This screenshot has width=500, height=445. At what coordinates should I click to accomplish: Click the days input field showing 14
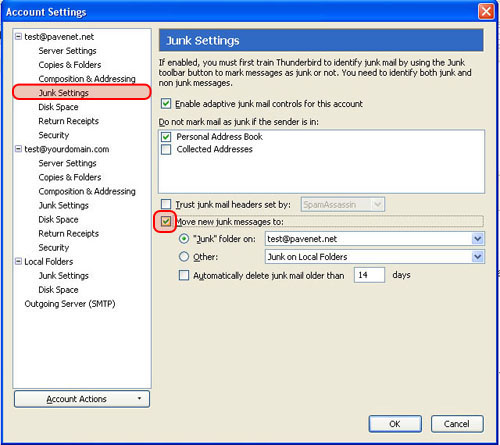pyautogui.click(x=369, y=275)
